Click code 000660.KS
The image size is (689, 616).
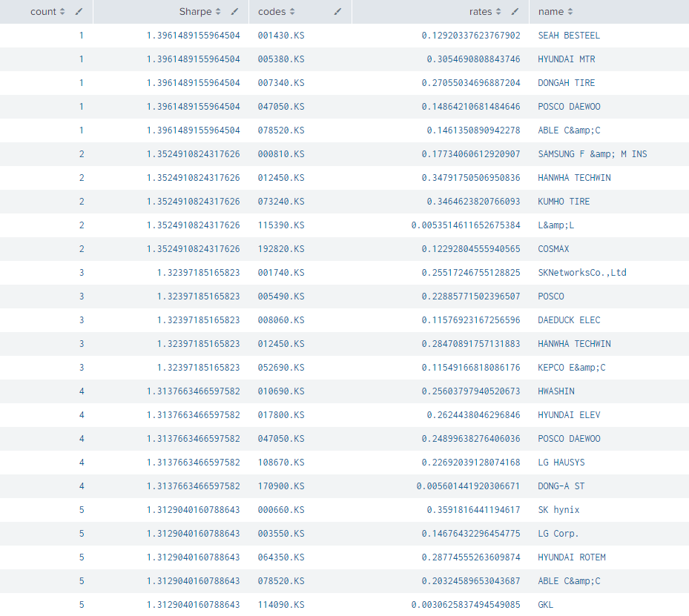[281, 510]
